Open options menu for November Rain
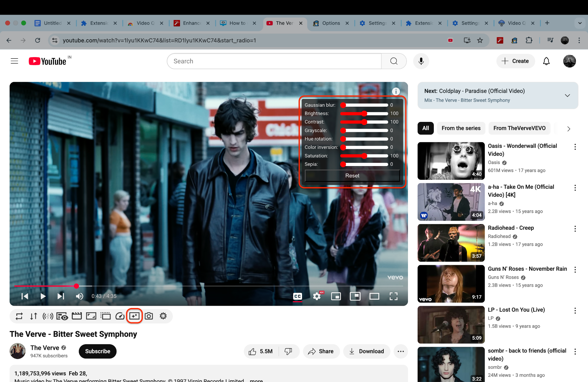This screenshot has width=588, height=382. [575, 270]
